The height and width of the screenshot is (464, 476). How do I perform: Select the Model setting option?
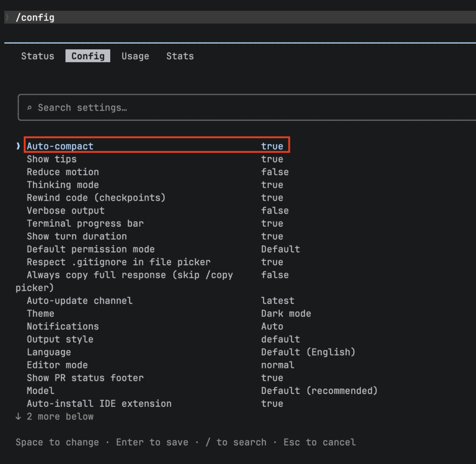40,391
